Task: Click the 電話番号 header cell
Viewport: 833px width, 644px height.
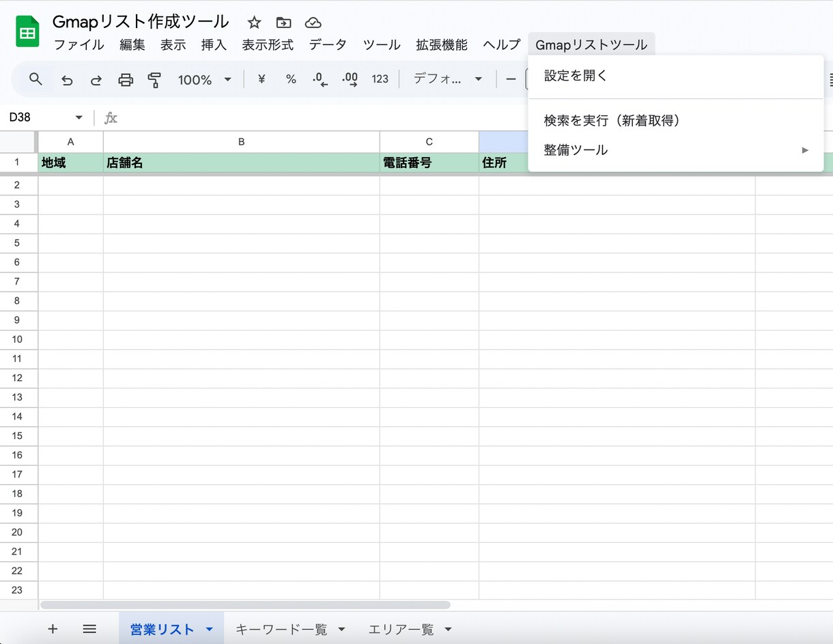Action: click(x=429, y=163)
